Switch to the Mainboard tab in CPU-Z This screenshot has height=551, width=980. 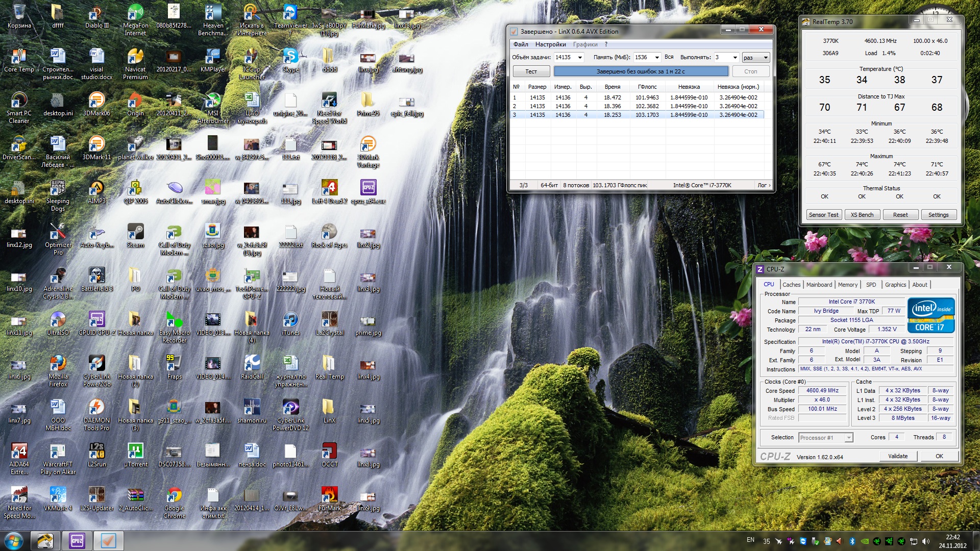coord(819,285)
